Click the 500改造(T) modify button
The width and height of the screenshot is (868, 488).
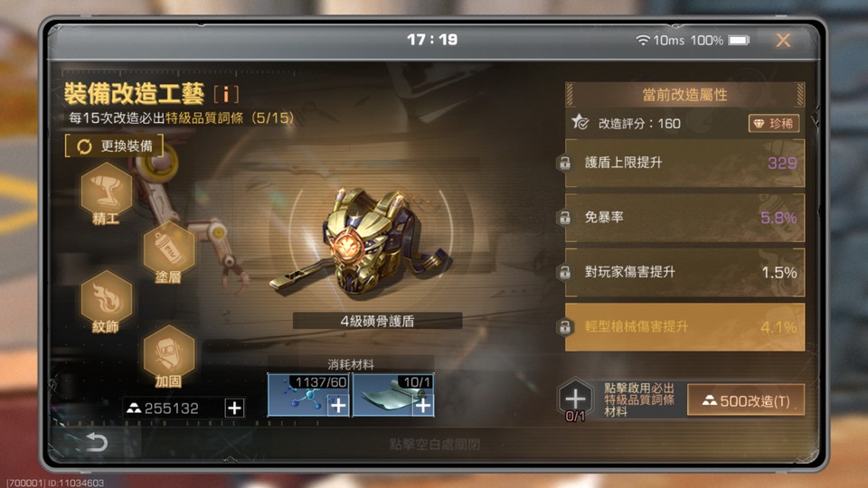point(746,400)
